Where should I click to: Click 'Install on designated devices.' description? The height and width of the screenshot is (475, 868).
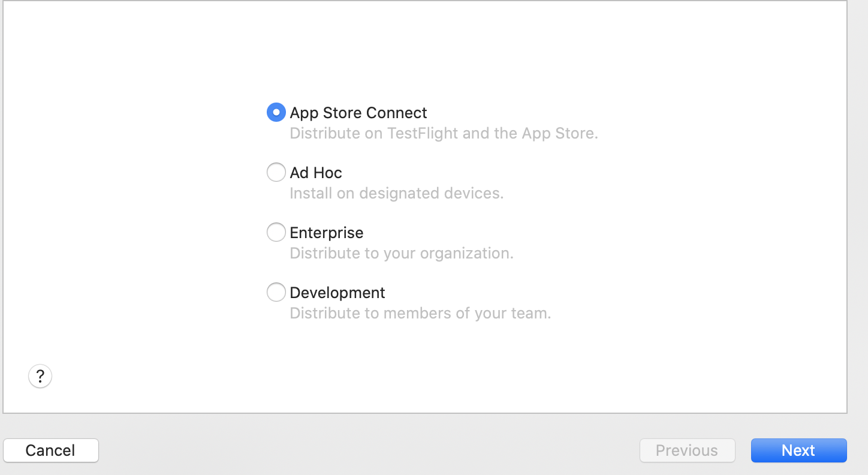click(x=396, y=193)
